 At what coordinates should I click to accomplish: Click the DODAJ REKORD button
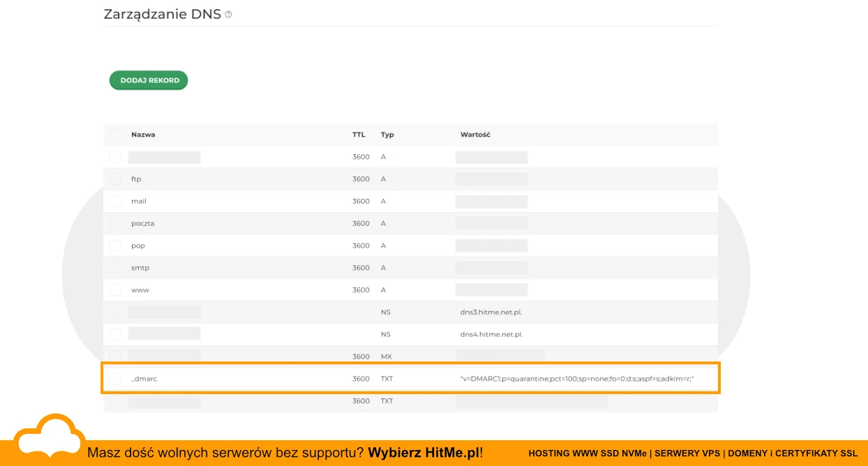(148, 80)
